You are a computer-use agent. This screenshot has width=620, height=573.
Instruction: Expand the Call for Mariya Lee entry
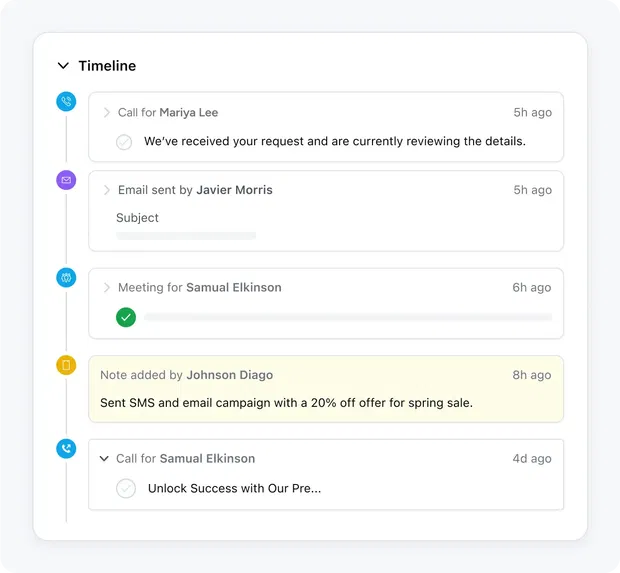click(106, 113)
